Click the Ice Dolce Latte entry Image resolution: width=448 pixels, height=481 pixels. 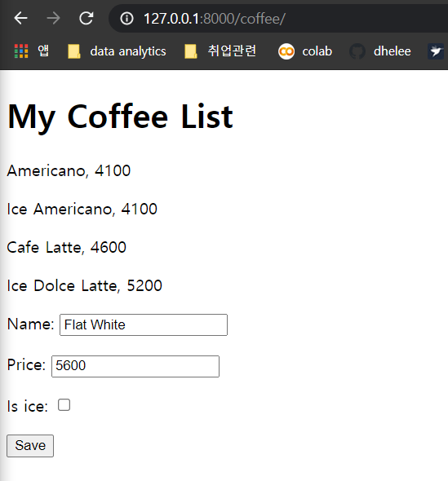click(84, 285)
